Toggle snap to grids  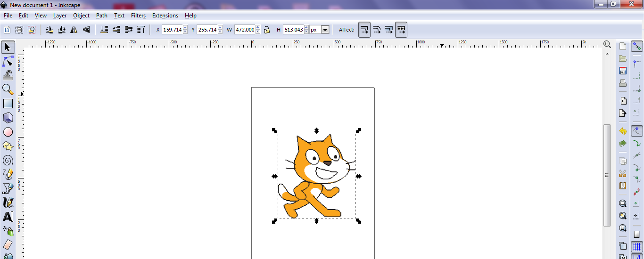pos(637,247)
